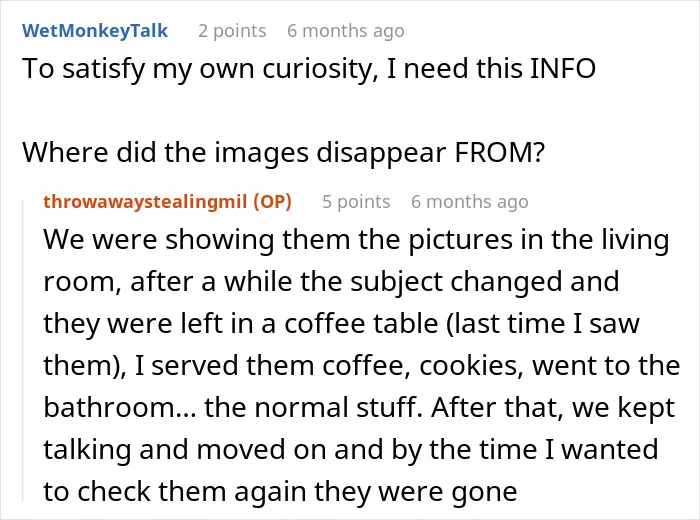Click the line 'We were showing them the pictures'
The width and height of the screenshot is (700, 520).
pos(356,240)
